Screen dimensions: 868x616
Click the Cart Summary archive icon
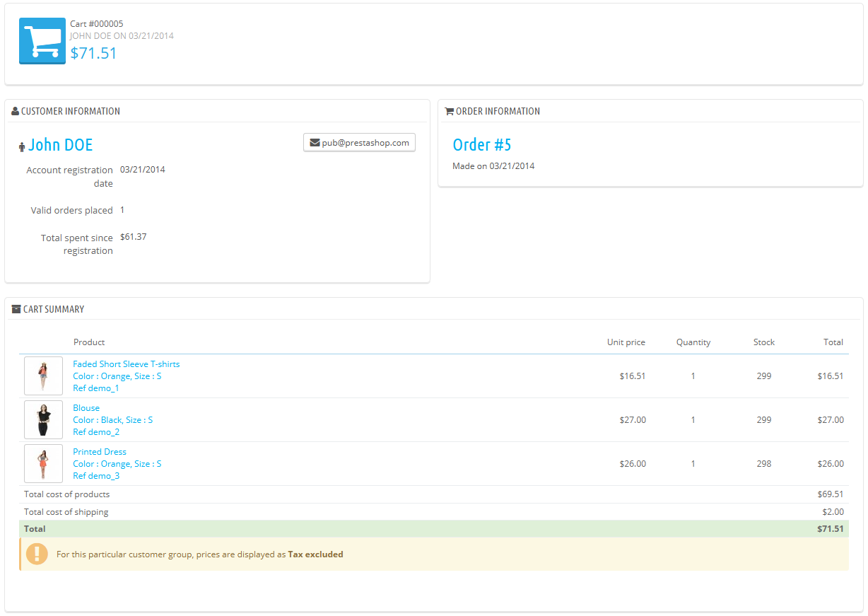tap(16, 309)
